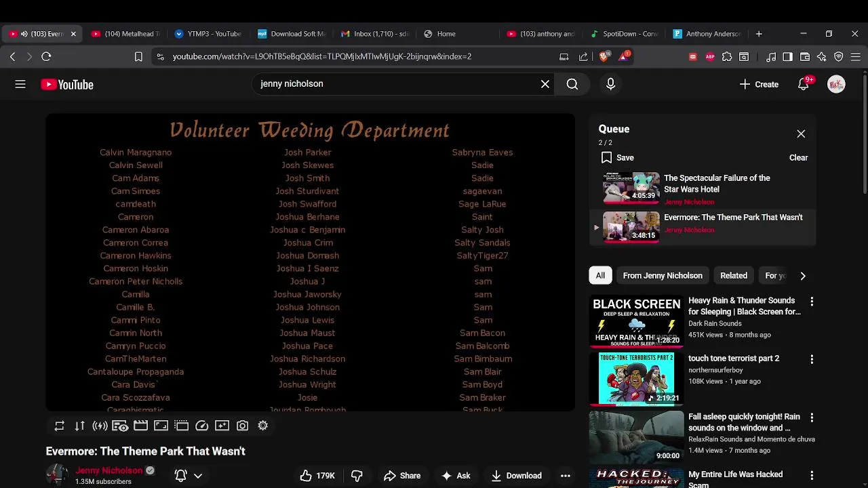The image size is (868, 488).
Task: Clear the queue
Action: click(798, 157)
